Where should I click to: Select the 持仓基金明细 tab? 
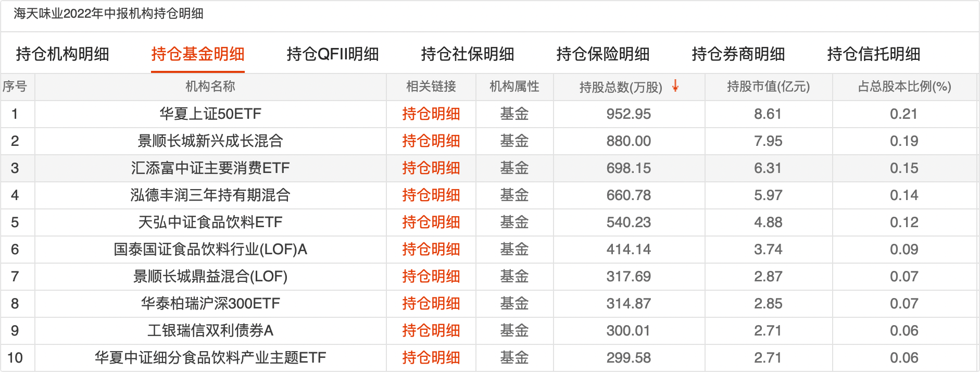[x=198, y=54]
